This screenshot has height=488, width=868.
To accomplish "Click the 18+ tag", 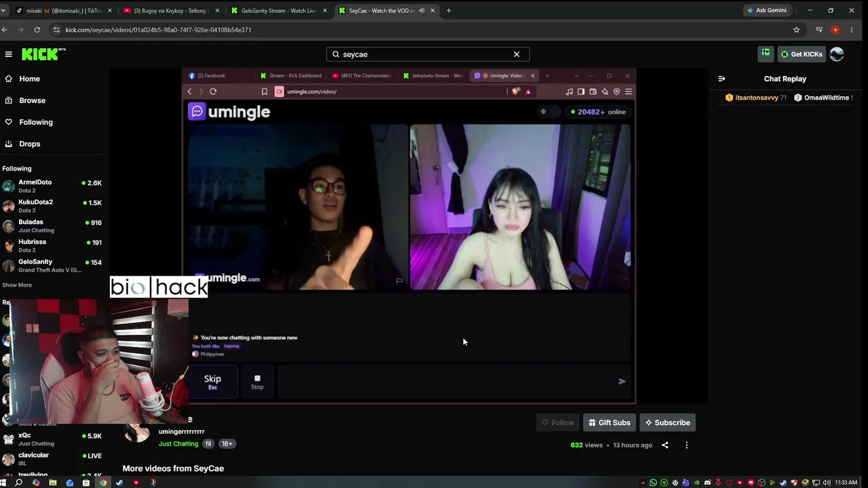I will point(226,444).
